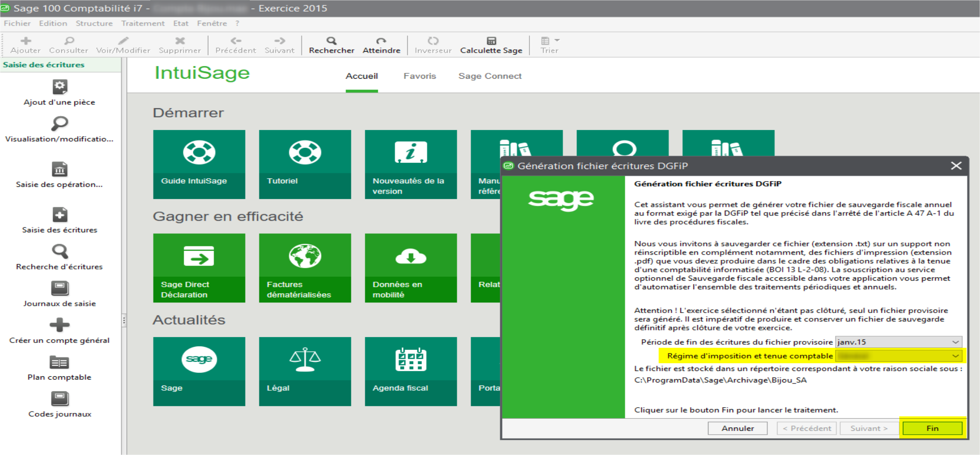Open the Trier dropdown arrow in toolbar
Viewport: 980px width, 455px height.
point(557,41)
